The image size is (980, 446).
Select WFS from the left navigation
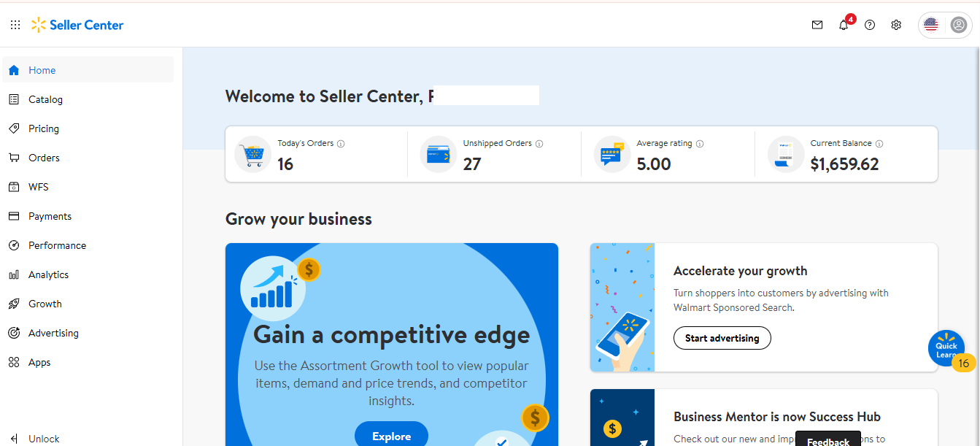click(38, 187)
